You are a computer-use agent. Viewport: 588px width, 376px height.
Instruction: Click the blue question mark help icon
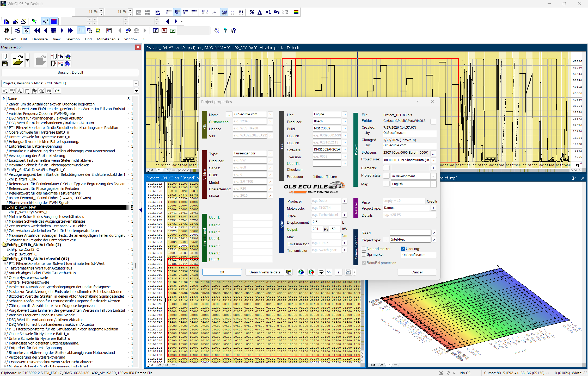point(225,30)
